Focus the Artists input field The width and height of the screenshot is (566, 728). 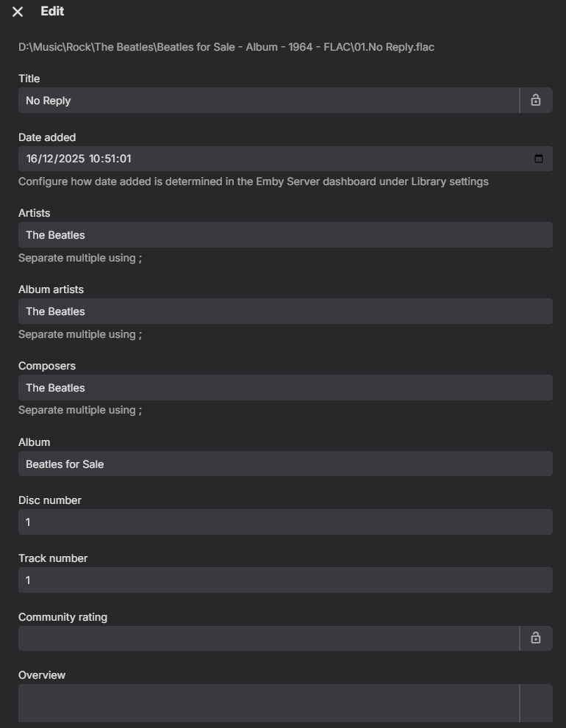point(285,235)
